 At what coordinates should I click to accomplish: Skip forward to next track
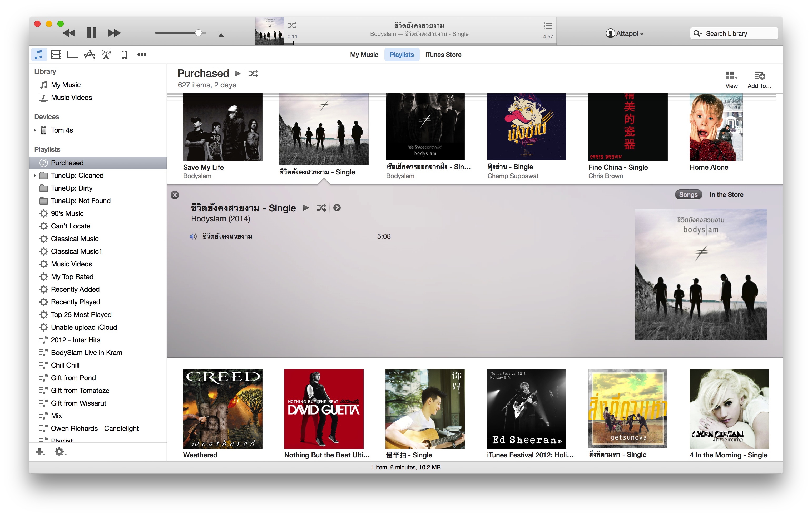[114, 33]
